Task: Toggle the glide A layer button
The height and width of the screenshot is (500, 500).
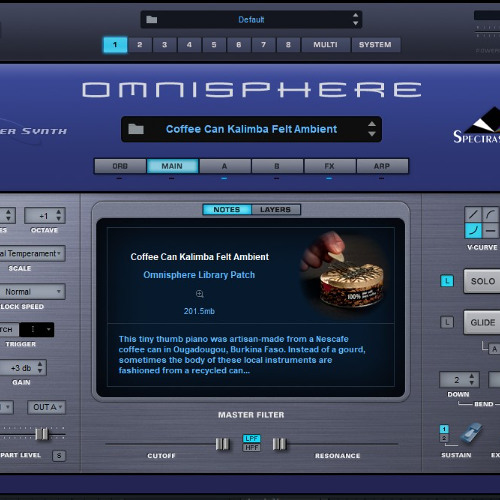Action: click(494, 349)
